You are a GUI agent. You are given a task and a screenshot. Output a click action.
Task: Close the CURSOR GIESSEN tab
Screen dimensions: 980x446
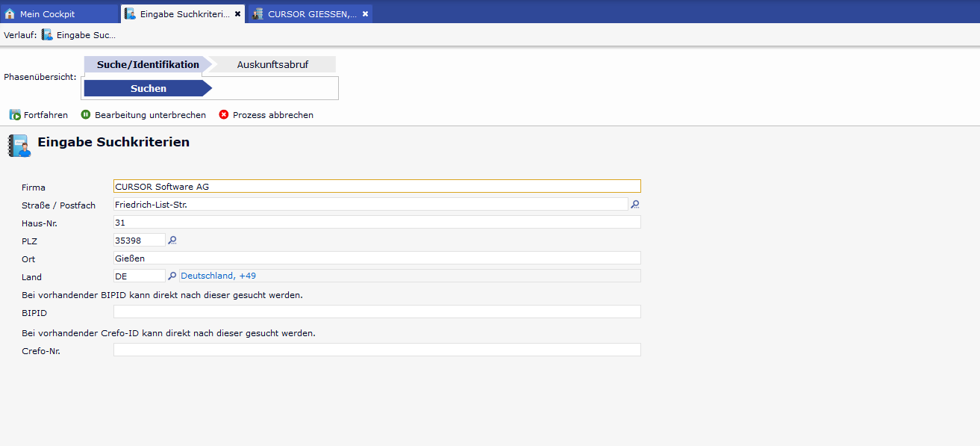click(365, 14)
